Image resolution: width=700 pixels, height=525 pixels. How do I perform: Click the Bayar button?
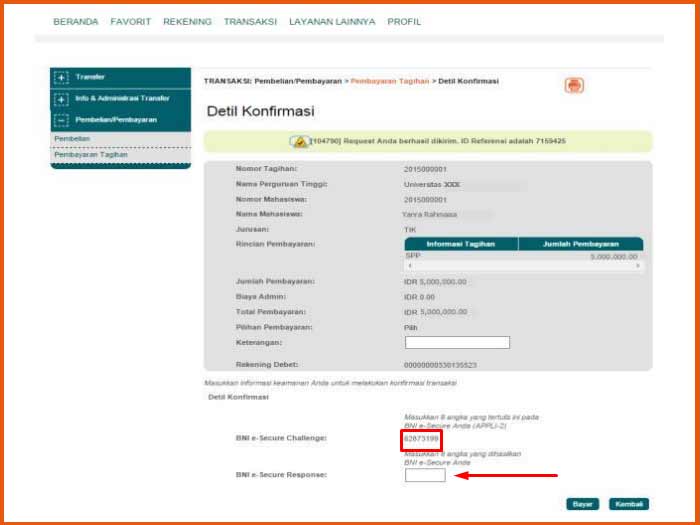(583, 504)
